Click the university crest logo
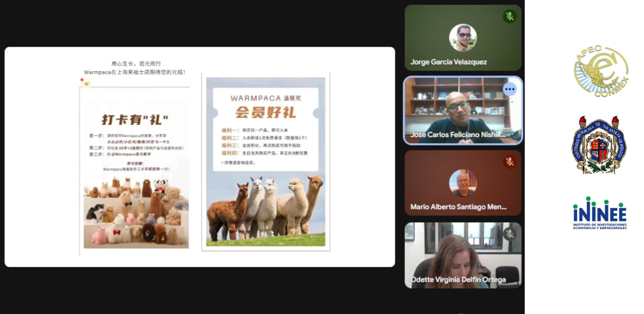The width and height of the screenshot is (644, 314). (599, 145)
